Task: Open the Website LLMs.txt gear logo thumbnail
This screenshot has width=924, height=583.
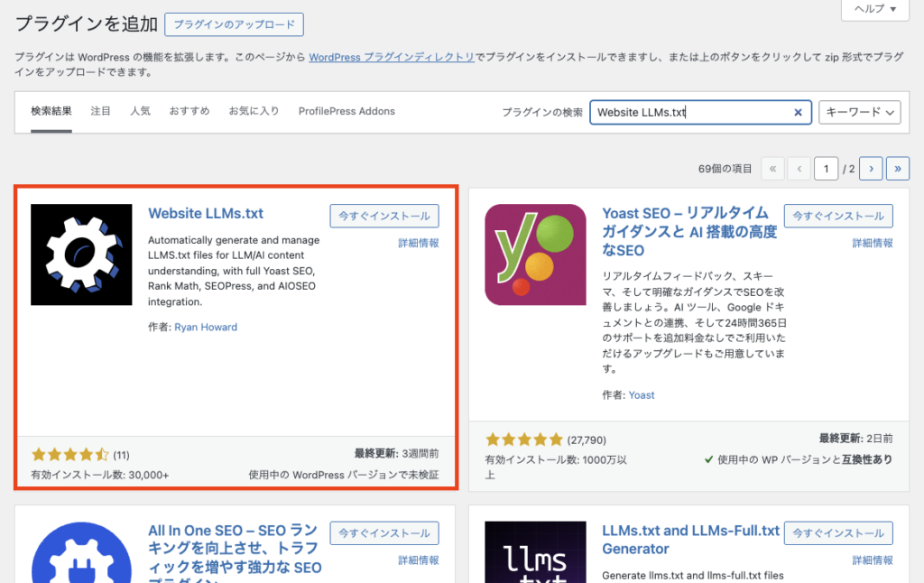Action: (80, 254)
